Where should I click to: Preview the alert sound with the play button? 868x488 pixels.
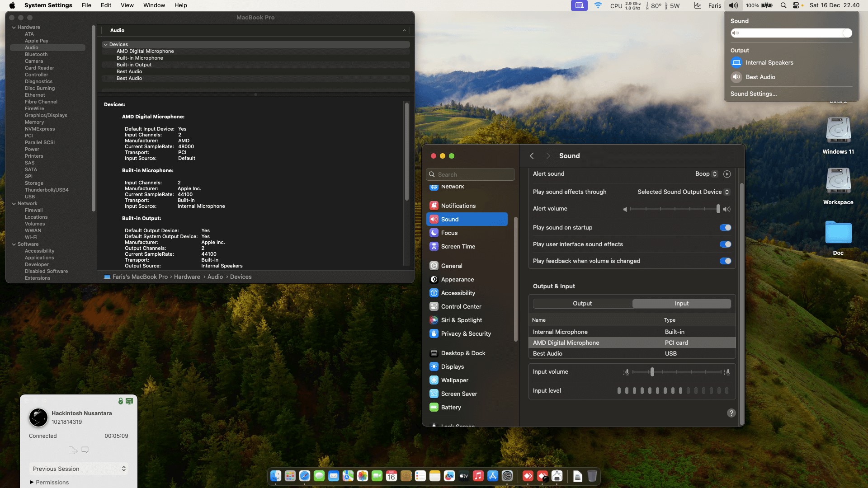point(727,174)
